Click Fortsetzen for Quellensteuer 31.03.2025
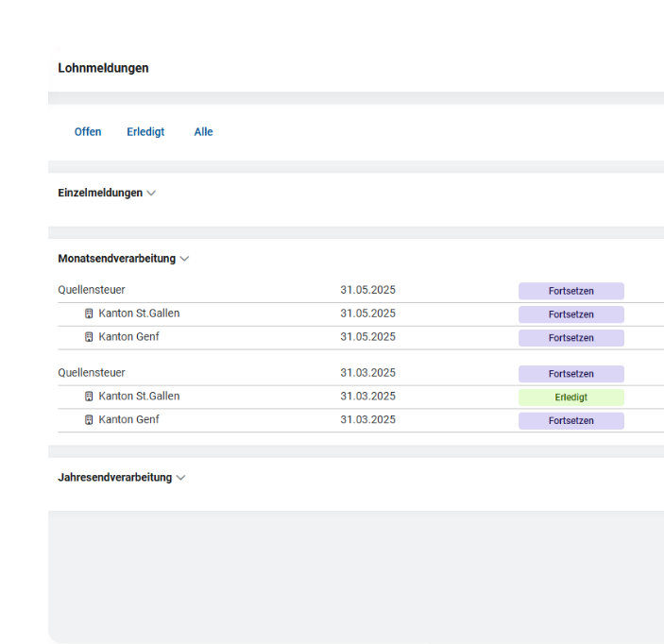This screenshot has width=664, height=644. coord(570,374)
